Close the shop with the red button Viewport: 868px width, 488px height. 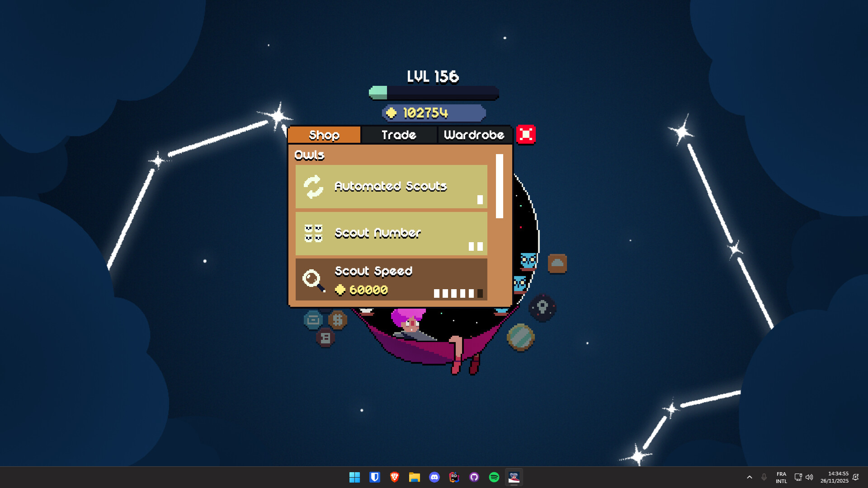coord(526,133)
